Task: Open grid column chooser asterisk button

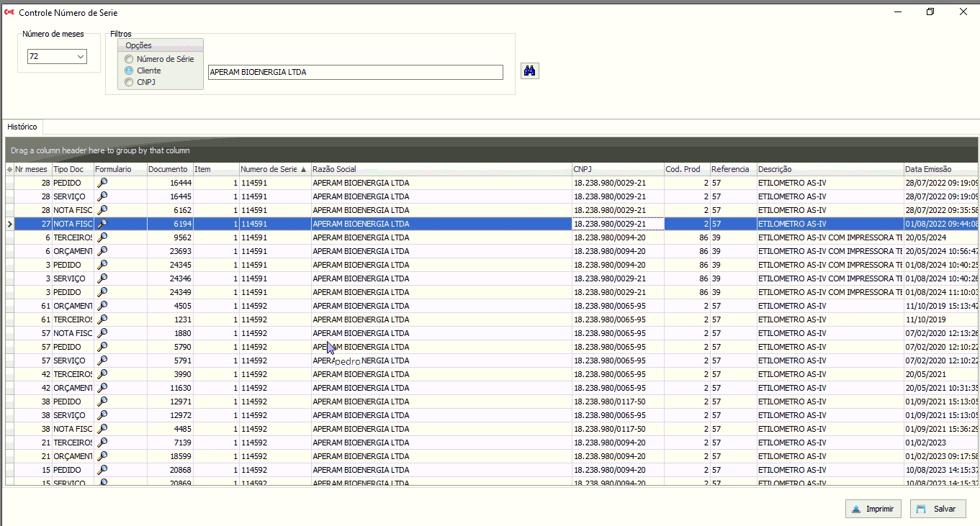Action: click(x=9, y=170)
